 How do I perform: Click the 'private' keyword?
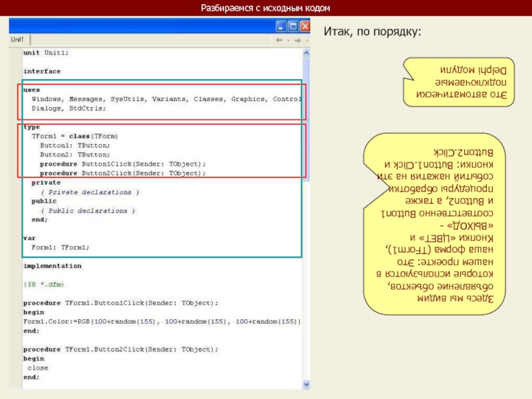(46, 182)
